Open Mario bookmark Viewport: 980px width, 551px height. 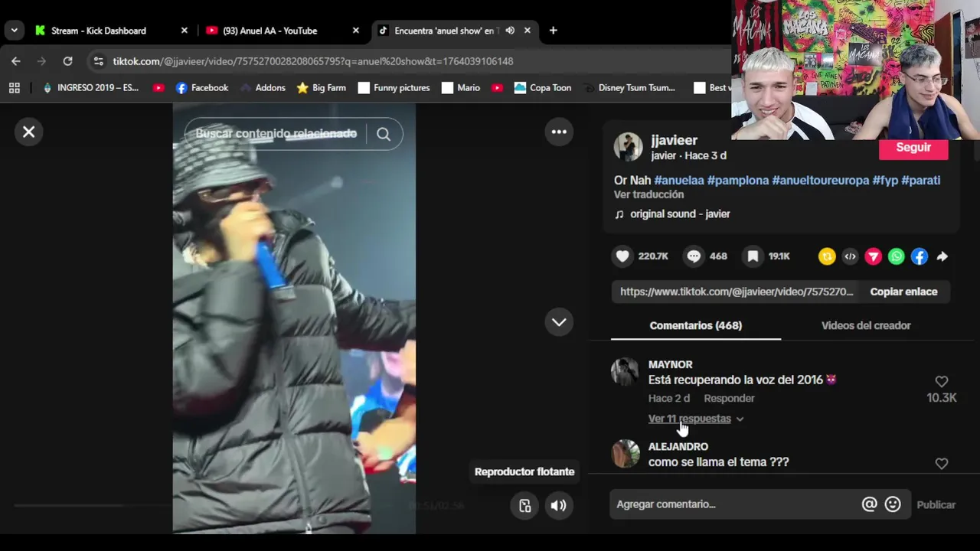pos(461,88)
